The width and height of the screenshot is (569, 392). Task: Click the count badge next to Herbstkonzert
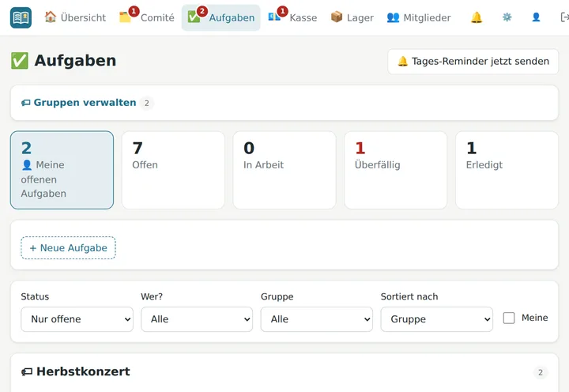pyautogui.click(x=541, y=372)
